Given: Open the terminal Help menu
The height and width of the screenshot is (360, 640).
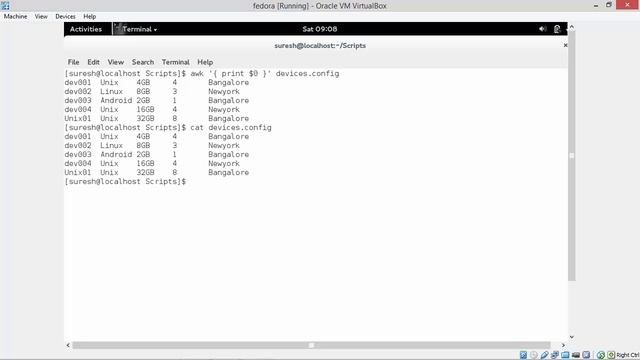Looking at the screenshot, I should pyautogui.click(x=205, y=62).
